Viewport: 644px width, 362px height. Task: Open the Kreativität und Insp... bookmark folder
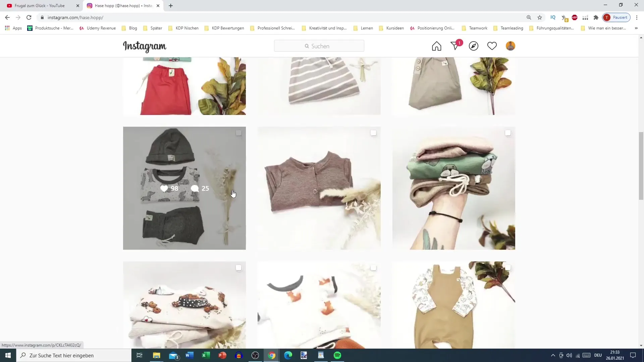point(324,28)
